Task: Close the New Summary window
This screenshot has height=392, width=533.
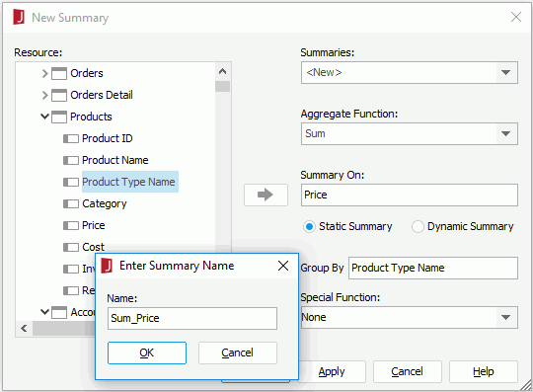Action: coord(516,17)
